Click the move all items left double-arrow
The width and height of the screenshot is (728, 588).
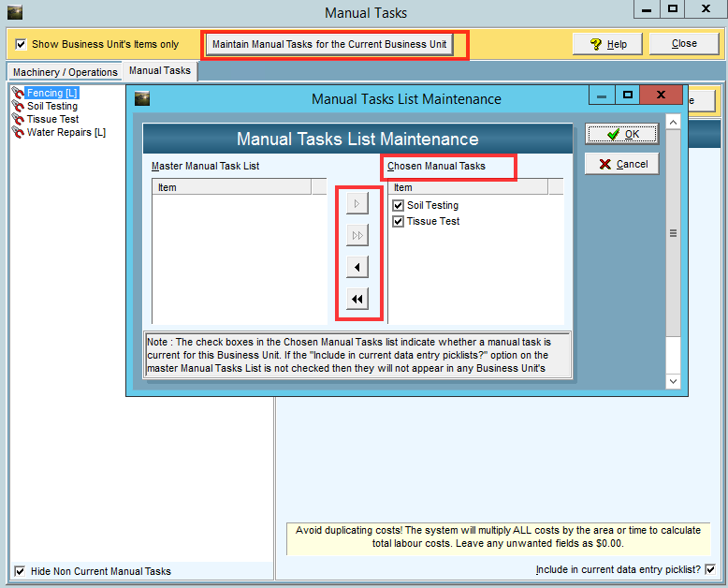357,300
